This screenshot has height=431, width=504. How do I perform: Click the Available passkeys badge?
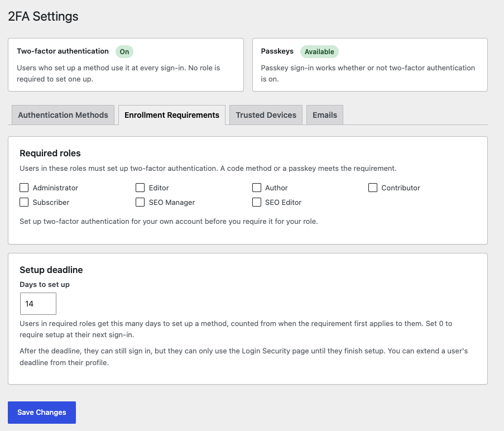(x=319, y=52)
